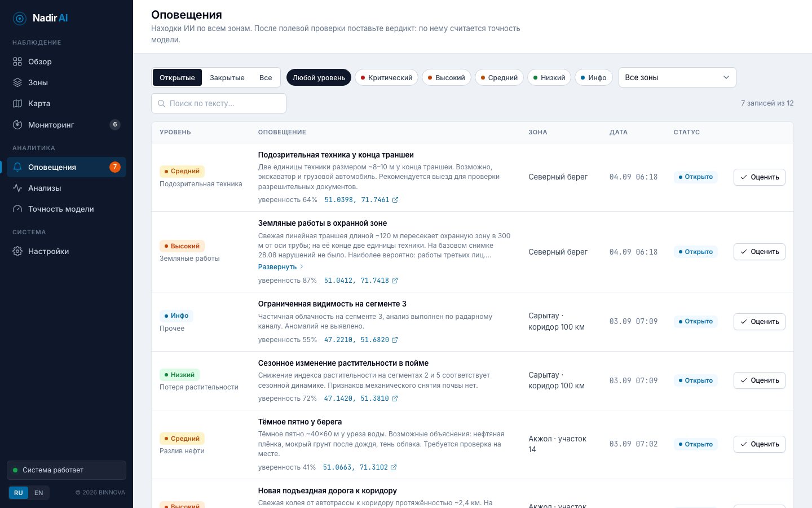812x508 pixels.
Task: Click the Анализы pulse icon
Action: (17, 188)
